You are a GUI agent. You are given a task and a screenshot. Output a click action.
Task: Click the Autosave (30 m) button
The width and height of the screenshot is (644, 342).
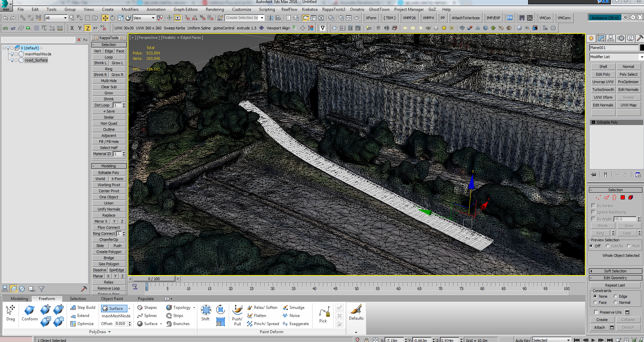point(605,18)
